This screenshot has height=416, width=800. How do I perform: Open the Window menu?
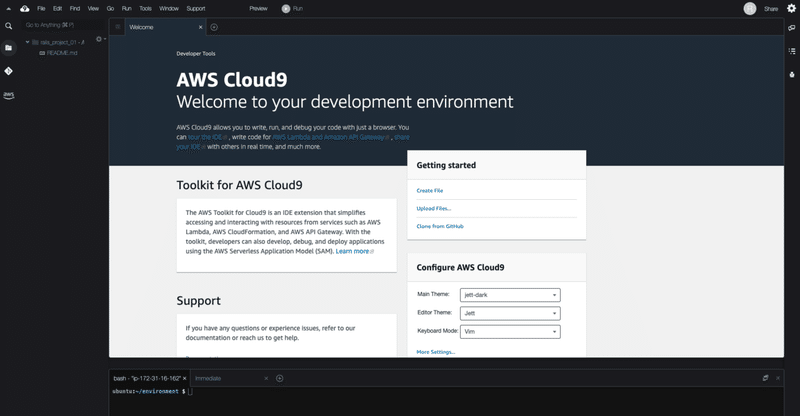pyautogui.click(x=169, y=9)
